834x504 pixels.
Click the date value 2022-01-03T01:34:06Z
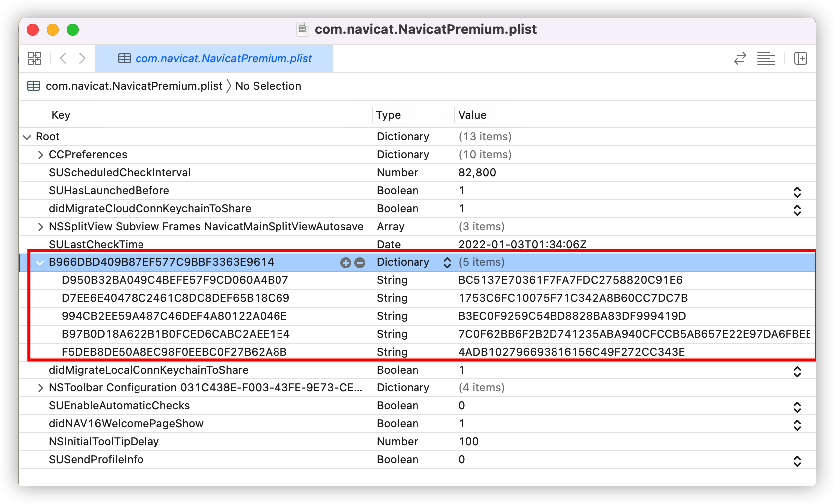click(x=523, y=244)
